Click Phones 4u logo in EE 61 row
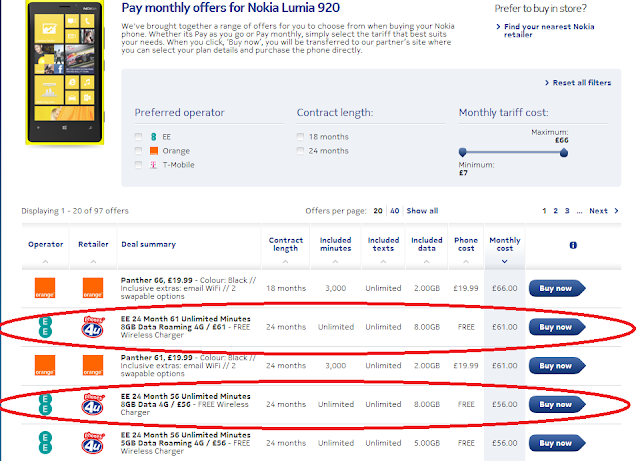 coord(93,327)
